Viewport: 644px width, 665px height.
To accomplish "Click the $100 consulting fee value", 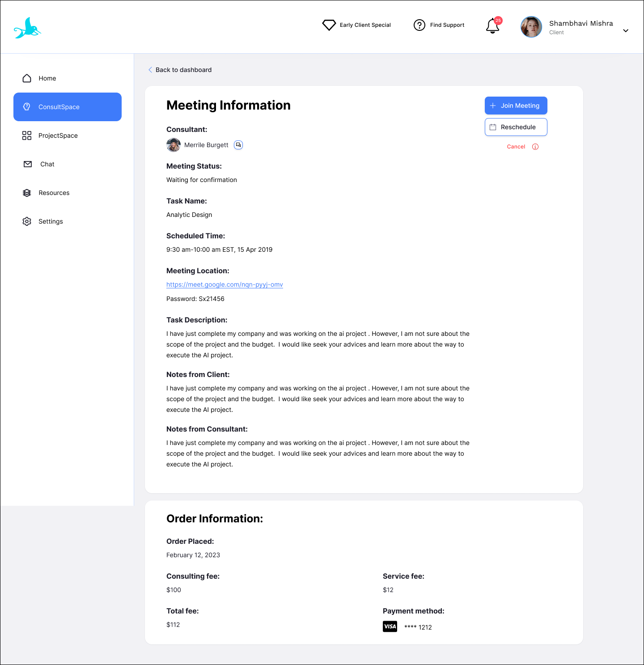I will pos(174,590).
